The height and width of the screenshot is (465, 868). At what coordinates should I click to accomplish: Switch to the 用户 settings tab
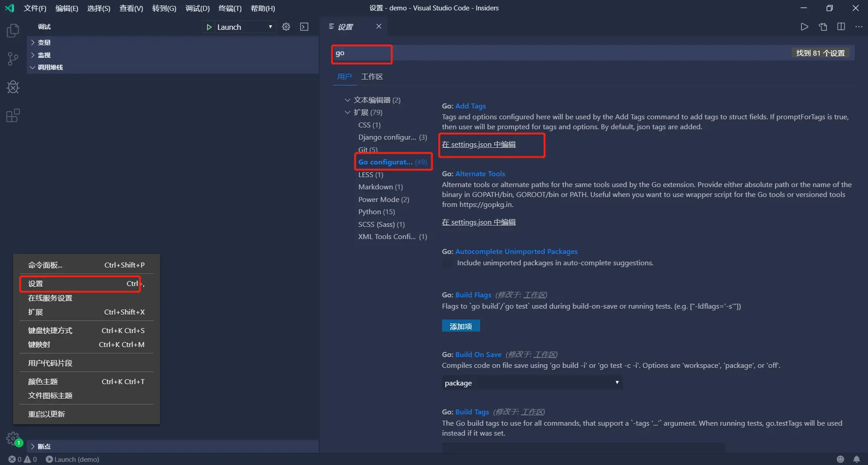344,77
